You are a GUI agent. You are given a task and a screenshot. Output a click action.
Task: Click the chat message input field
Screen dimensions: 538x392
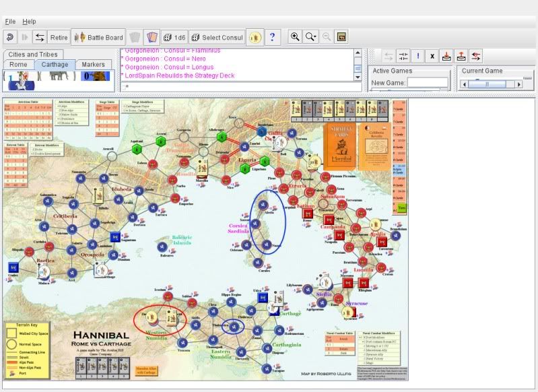241,87
